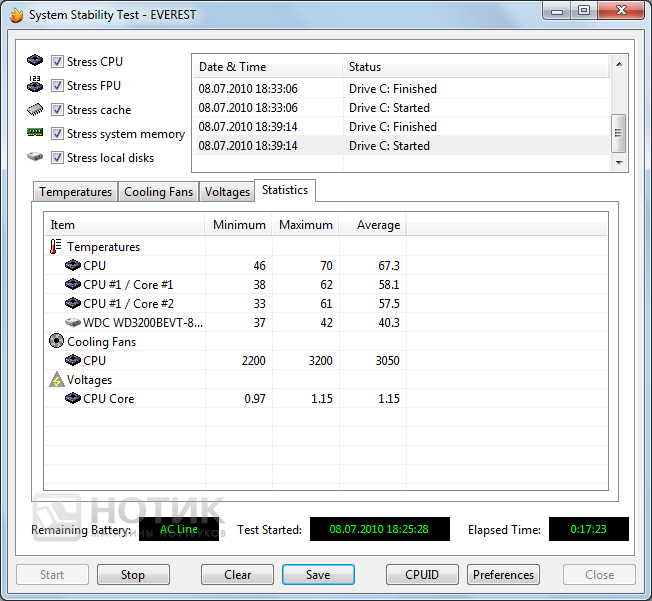Switch to the Temperatures tab
The height and width of the screenshot is (601, 652).
click(75, 192)
